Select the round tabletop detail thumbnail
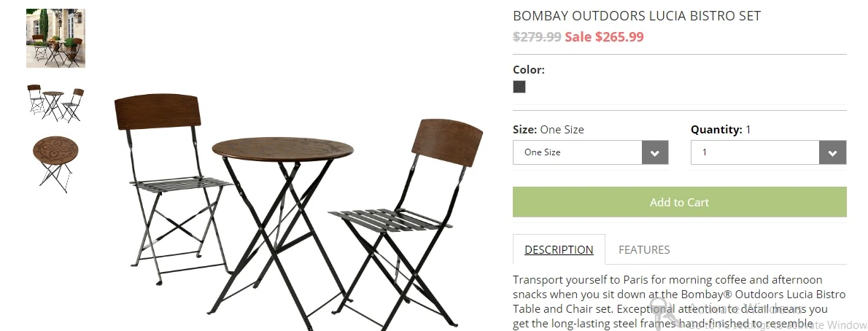 click(x=55, y=164)
